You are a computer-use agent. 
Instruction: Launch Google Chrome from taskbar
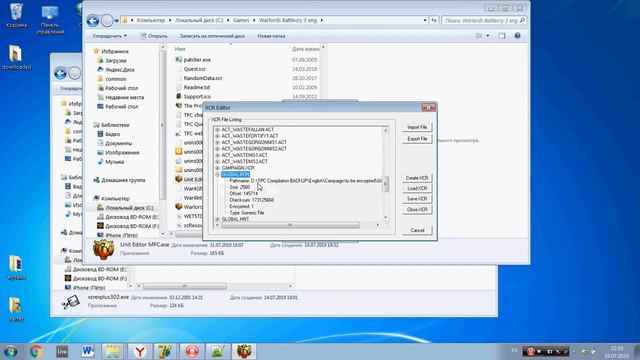pyautogui.click(x=36, y=351)
